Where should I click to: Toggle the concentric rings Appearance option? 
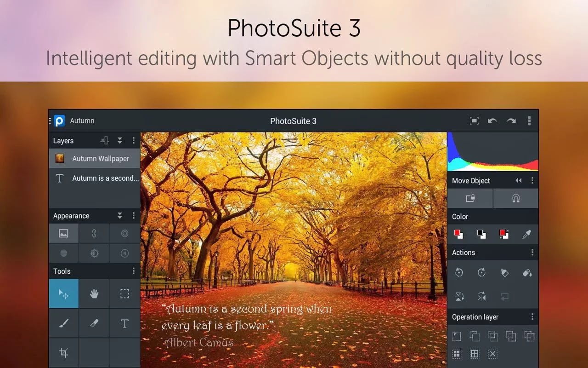(124, 233)
